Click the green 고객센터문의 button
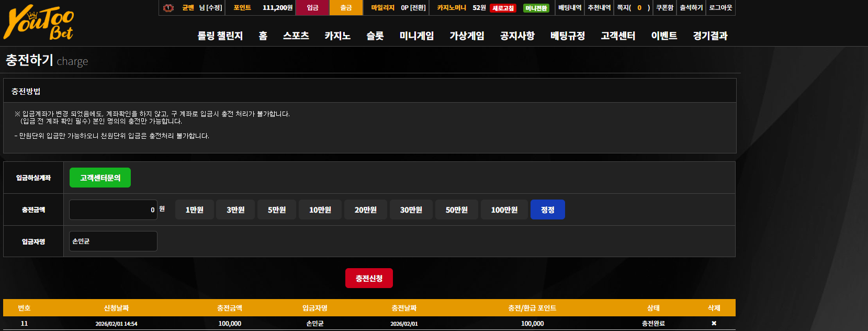 (x=100, y=178)
